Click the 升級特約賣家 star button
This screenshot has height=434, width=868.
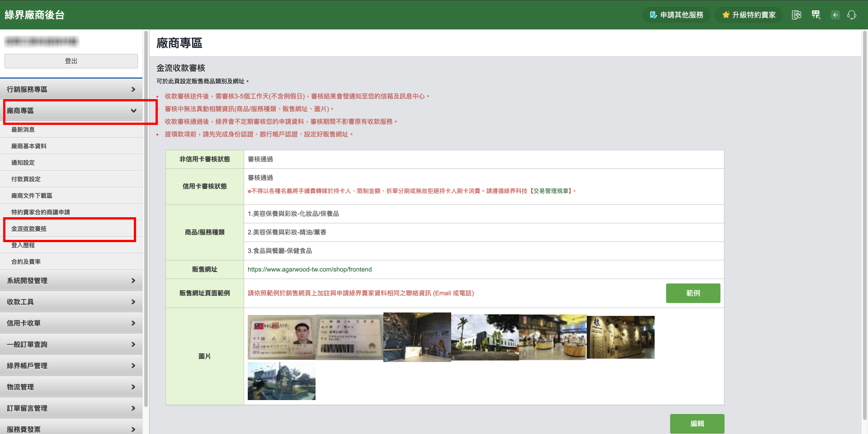point(749,15)
